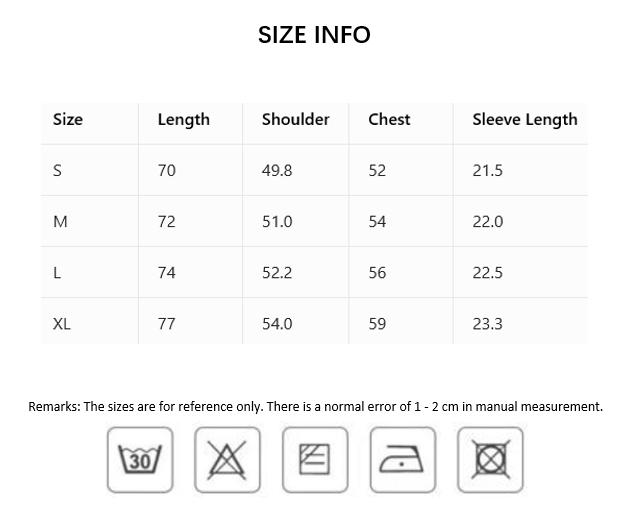Select the Shoulder column header
Screen dimensions: 634x506
click(x=295, y=120)
